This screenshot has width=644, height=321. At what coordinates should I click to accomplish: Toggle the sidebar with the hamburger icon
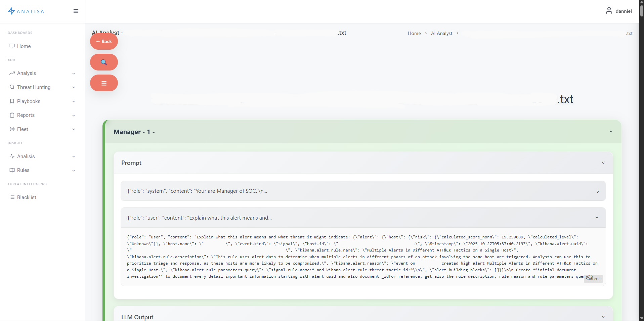[76, 11]
